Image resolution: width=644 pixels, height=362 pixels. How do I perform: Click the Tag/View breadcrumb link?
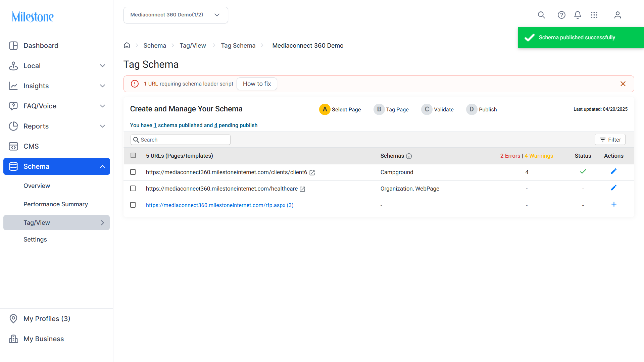[193, 46]
